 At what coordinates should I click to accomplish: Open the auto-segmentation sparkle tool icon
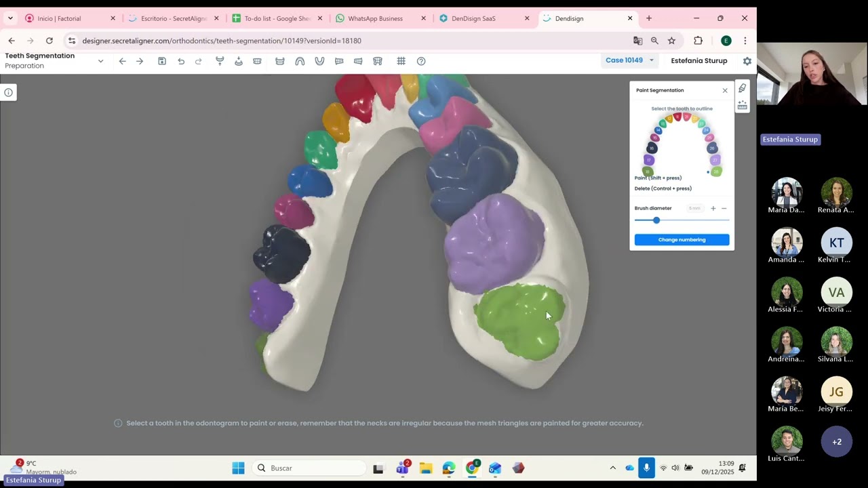743,105
